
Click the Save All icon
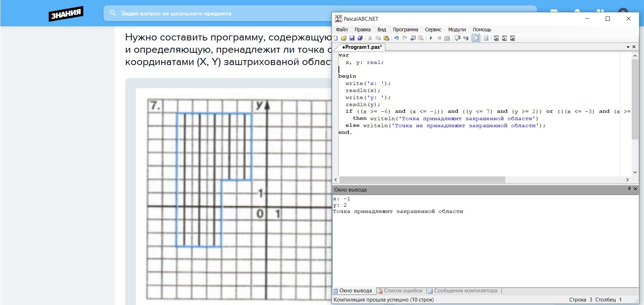pyautogui.click(x=360, y=38)
